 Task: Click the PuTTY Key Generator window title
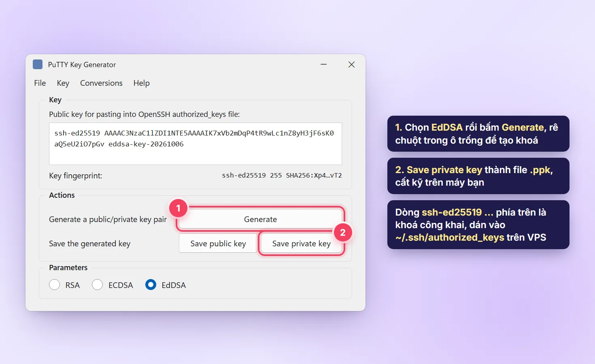tap(82, 65)
